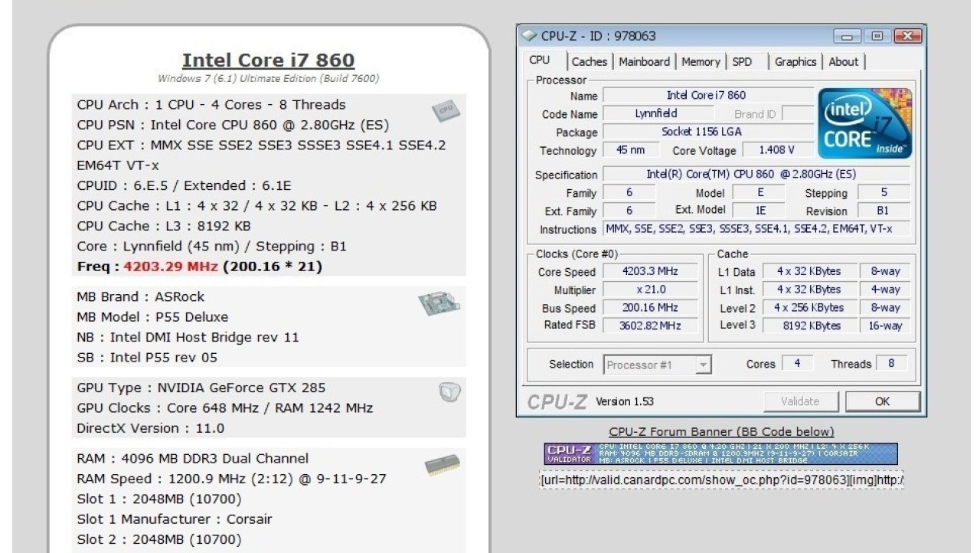Click the RAM stick icon beside RAM
Screen dimensions: 980x553
[442, 465]
